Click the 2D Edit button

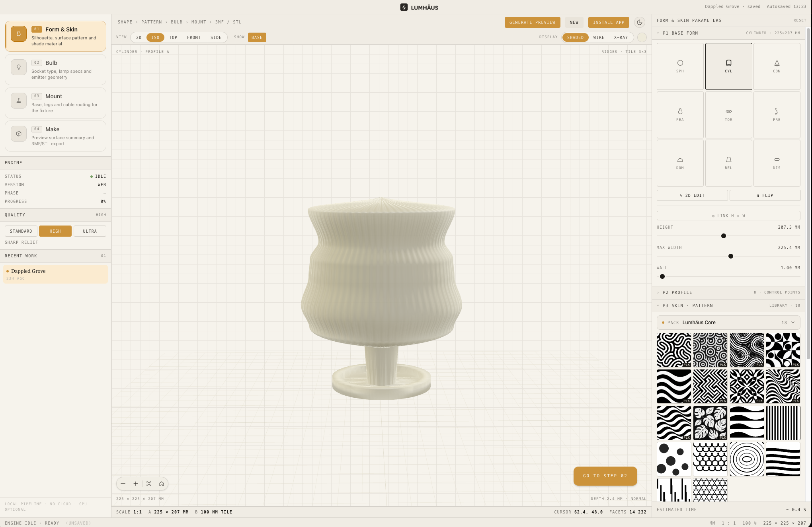coord(692,195)
